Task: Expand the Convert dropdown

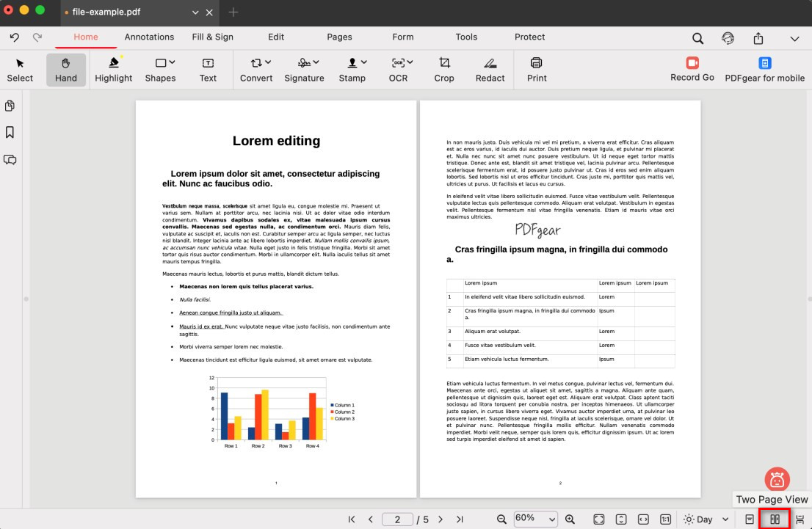Action: (x=256, y=70)
